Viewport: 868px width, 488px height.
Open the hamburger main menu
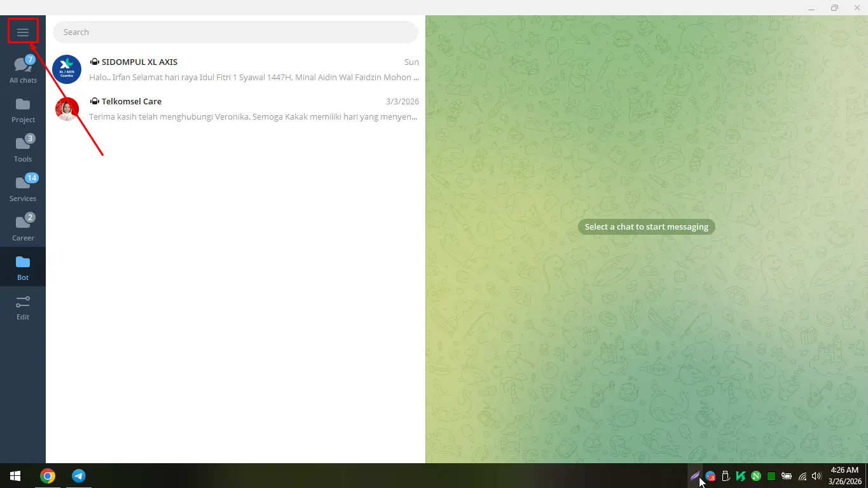(x=23, y=32)
